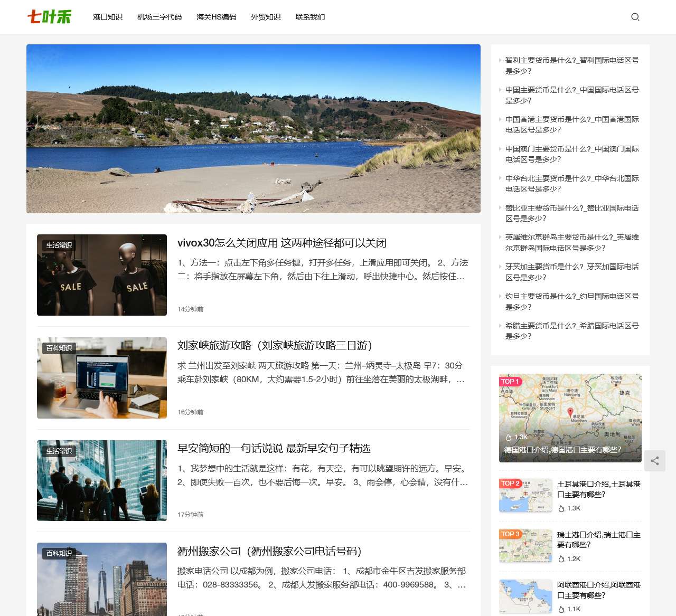This screenshot has height=616, width=676.
Task: Click the SALE mannequins article thumbnail
Action: click(102, 275)
